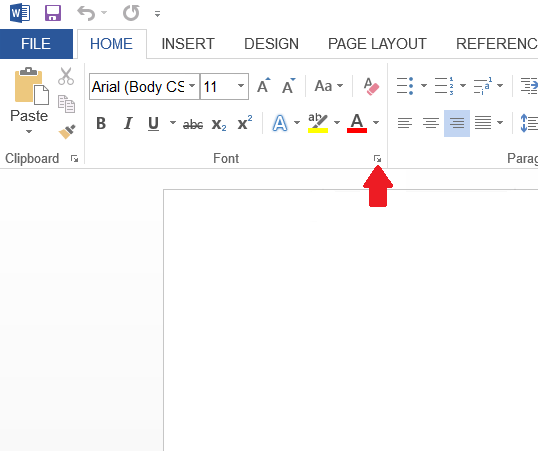The image size is (538, 451).
Task: Open the undo history dropdown arrow
Action: [x=104, y=13]
